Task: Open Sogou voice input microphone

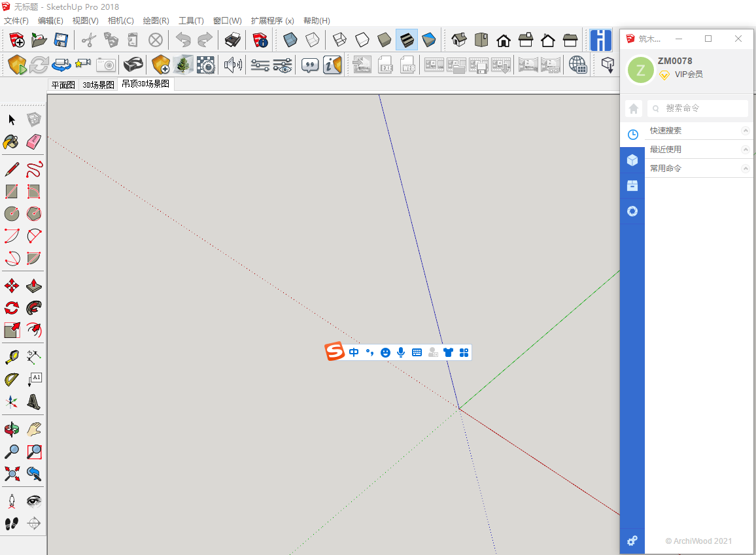Action: pyautogui.click(x=401, y=352)
